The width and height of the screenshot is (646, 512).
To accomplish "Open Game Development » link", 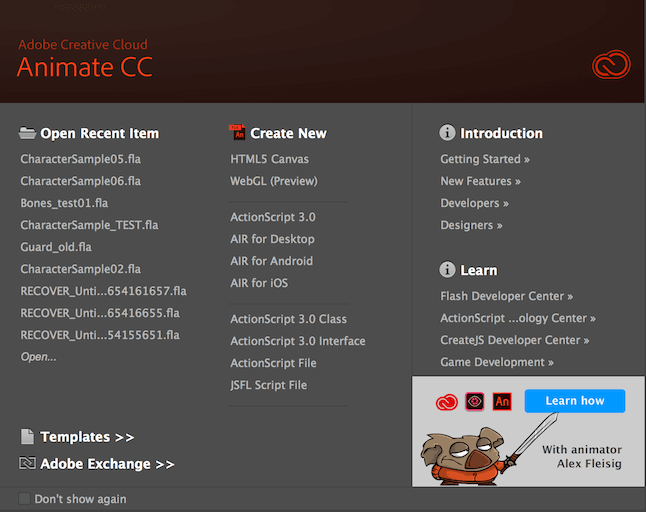I will (497, 362).
